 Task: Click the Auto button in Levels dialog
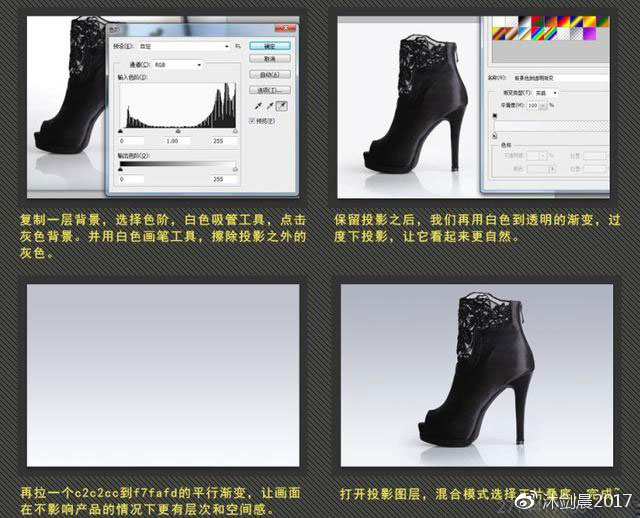click(270, 75)
